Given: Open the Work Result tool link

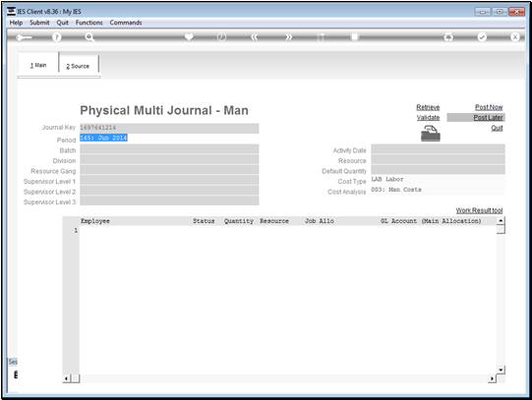Looking at the screenshot, I should (x=479, y=210).
